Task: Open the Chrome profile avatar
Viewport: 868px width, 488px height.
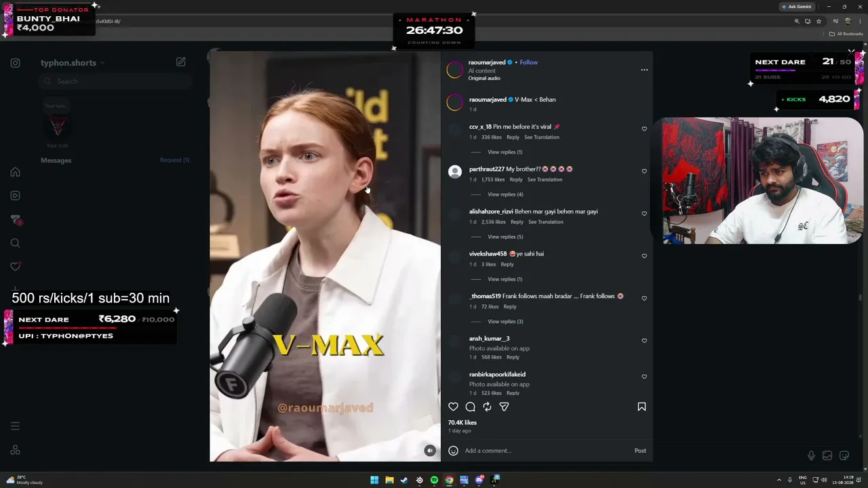Action: [847, 21]
